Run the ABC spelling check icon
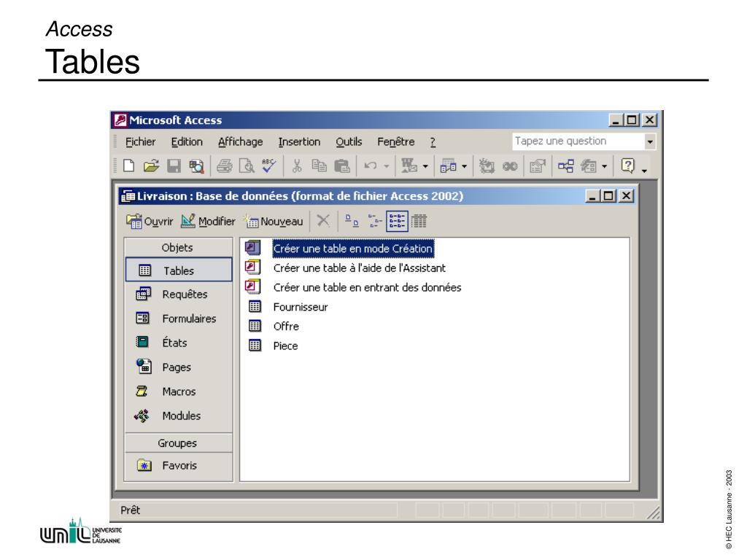The image size is (747, 560). (268, 166)
